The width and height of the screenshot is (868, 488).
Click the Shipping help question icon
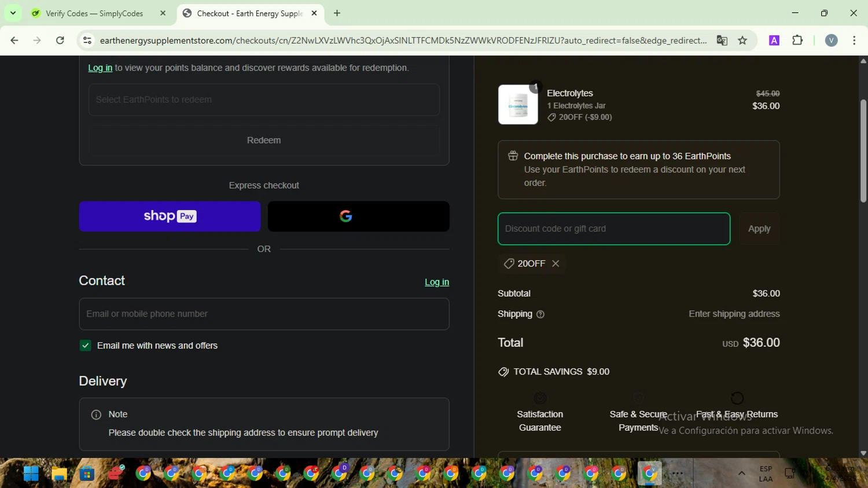click(540, 314)
